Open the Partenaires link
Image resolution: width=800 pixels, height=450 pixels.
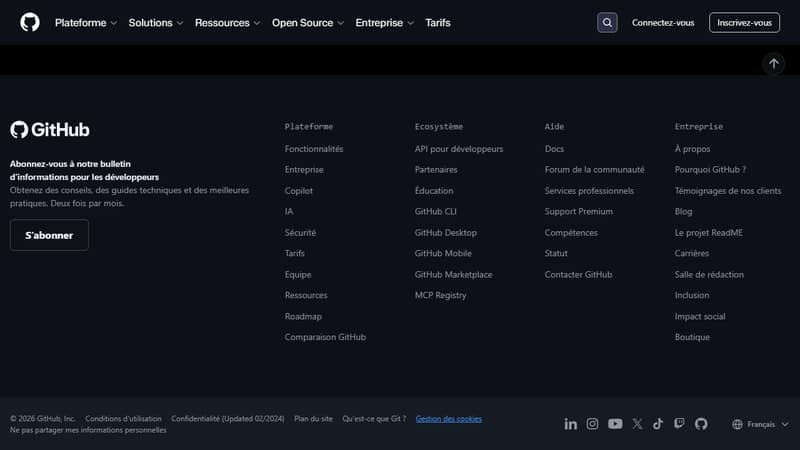point(436,169)
